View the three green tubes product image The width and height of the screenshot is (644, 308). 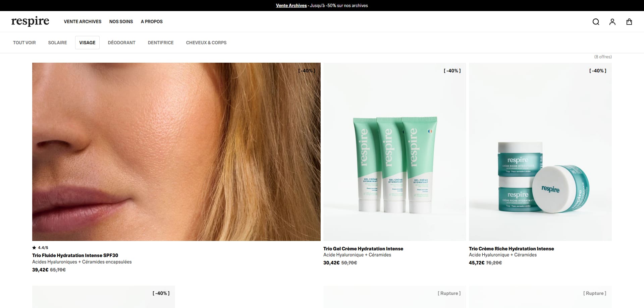click(395, 152)
